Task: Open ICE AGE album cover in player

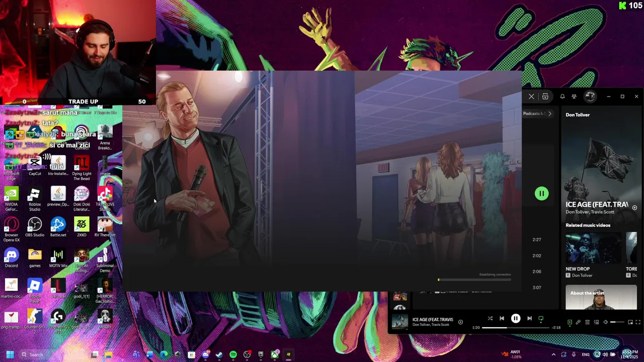Action: [x=400, y=322]
